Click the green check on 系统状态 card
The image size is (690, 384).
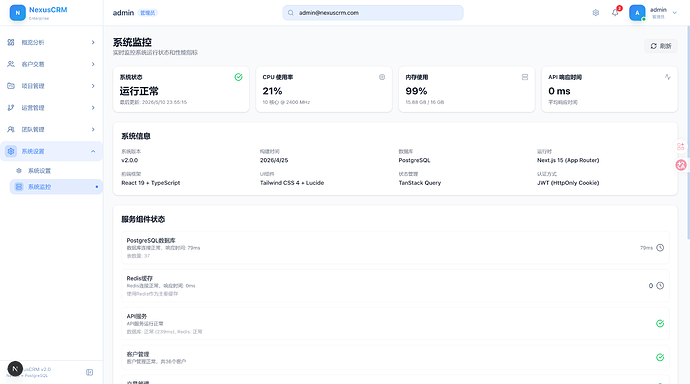point(239,77)
